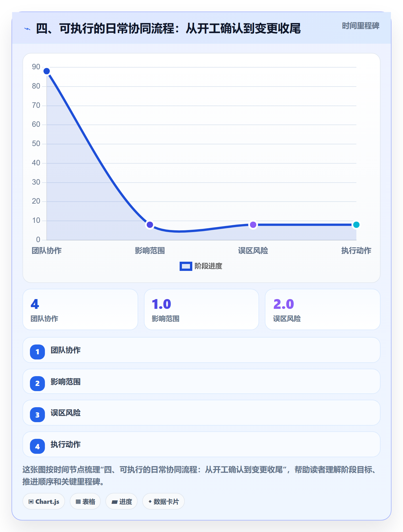Click the 团队协作 x-axis label
Screen dimensions: 403x532
point(47,250)
